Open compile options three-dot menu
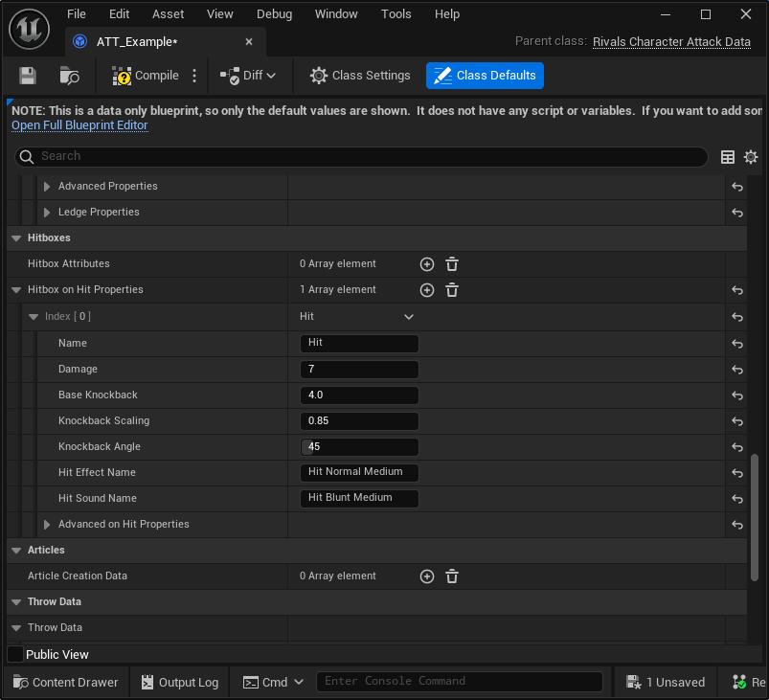This screenshot has width=769, height=700. pos(194,76)
